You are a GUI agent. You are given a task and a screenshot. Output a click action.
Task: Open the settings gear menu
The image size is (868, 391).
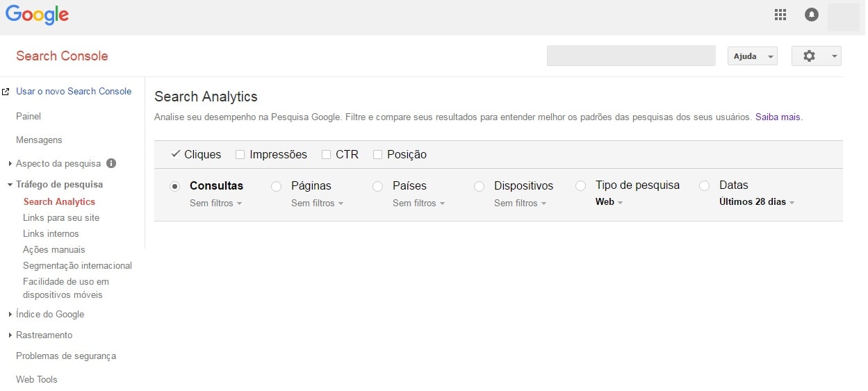[817, 56]
